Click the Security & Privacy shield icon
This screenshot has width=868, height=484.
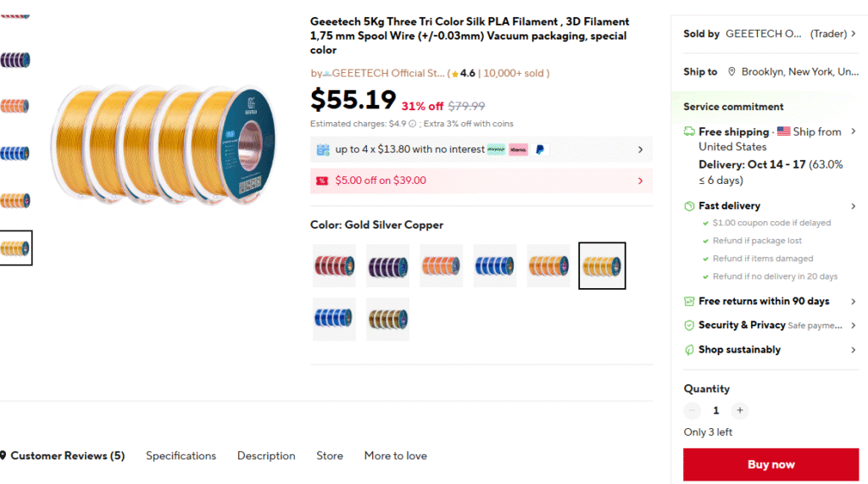[689, 325]
